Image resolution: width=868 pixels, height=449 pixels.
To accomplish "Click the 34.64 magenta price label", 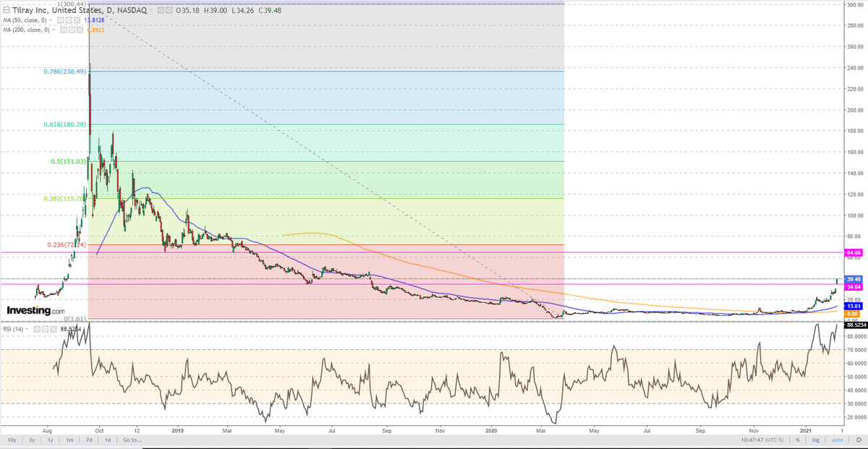I will [854, 287].
